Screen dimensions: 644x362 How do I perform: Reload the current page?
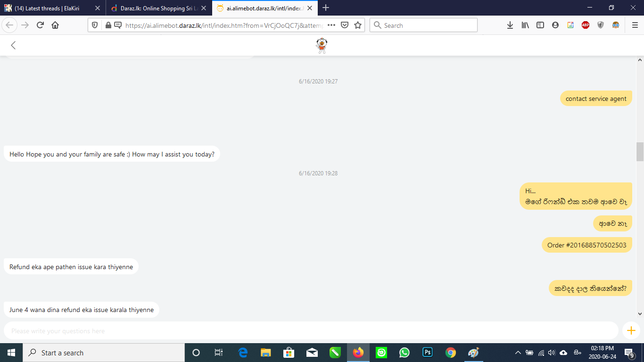click(40, 25)
